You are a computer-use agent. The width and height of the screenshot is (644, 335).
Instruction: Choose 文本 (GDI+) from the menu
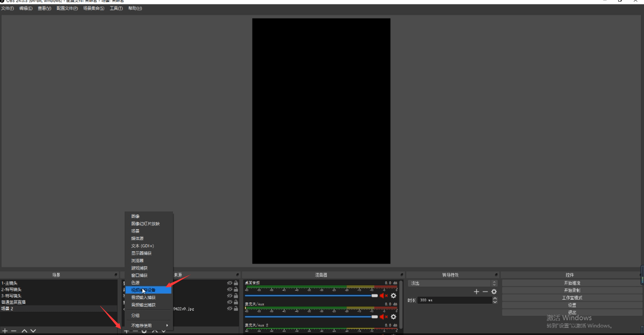pyautogui.click(x=149, y=246)
